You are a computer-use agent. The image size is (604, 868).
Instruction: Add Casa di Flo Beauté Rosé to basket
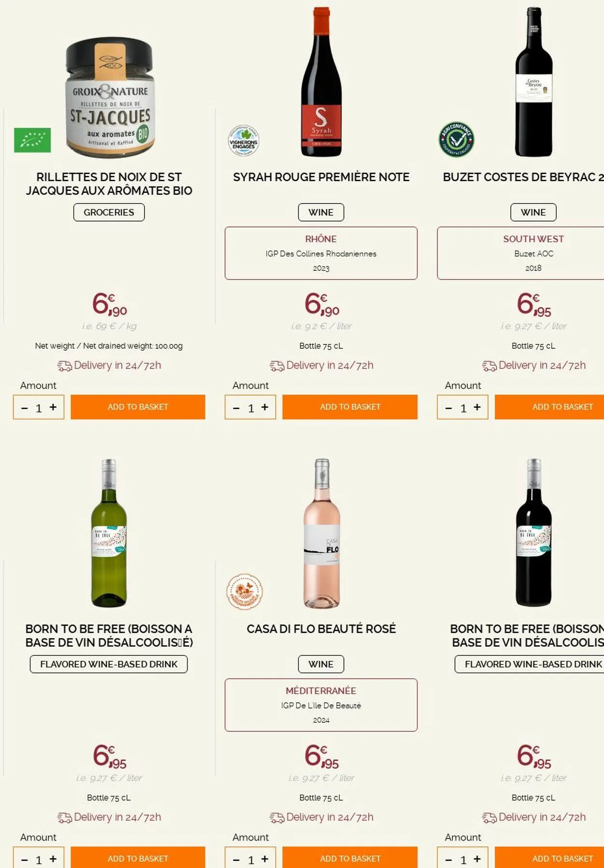(350, 858)
